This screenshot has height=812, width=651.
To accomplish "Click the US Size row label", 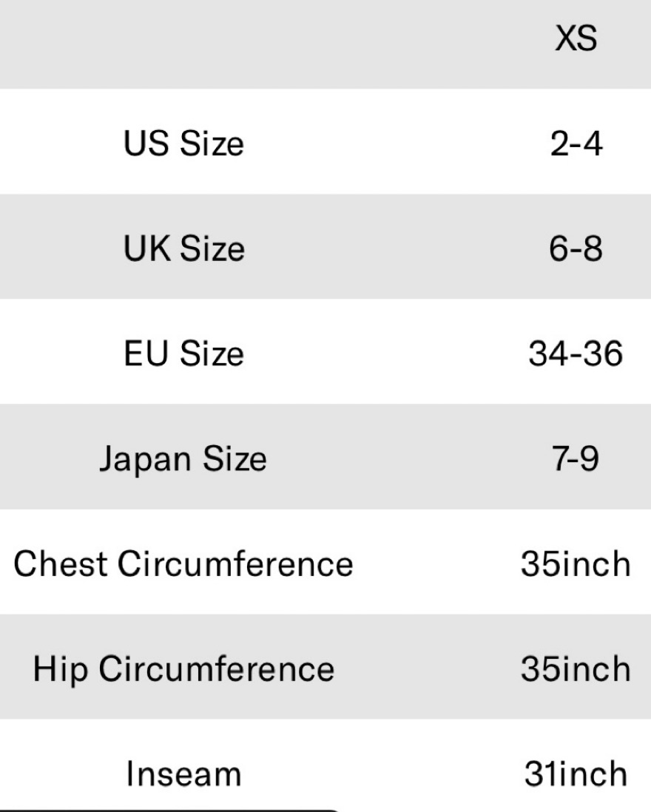I will point(183,143).
